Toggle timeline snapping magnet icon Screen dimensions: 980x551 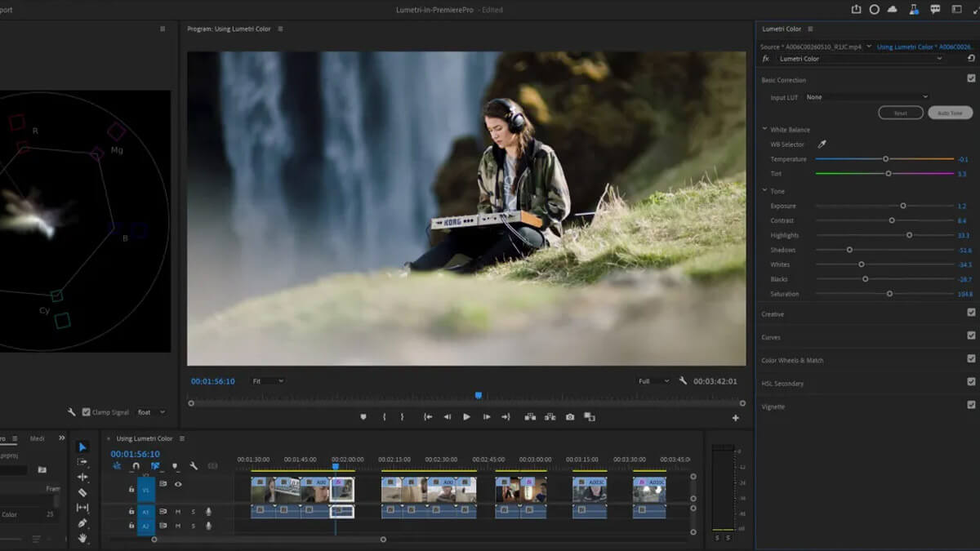136,466
